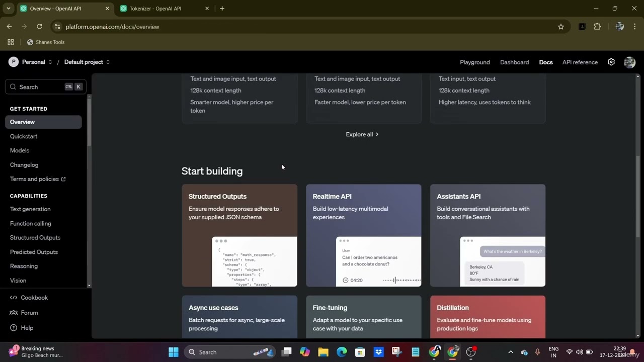Select the Docs navigation item

point(545,62)
